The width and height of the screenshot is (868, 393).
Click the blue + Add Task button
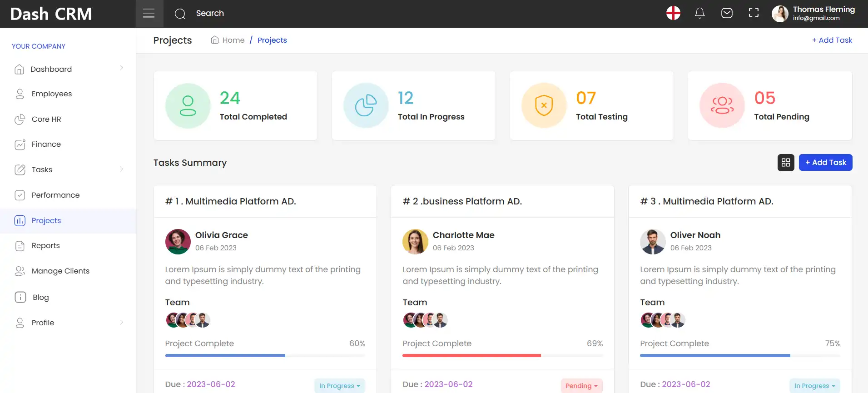(825, 163)
